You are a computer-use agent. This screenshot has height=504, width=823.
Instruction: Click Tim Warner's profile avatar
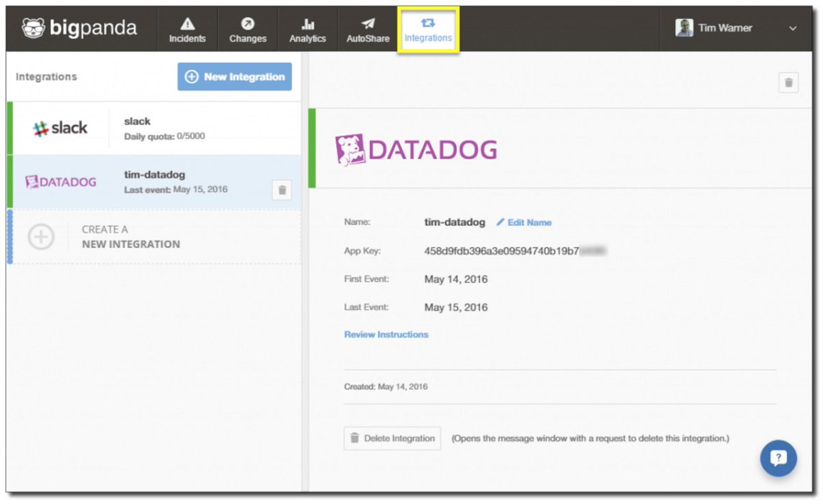coord(684,28)
